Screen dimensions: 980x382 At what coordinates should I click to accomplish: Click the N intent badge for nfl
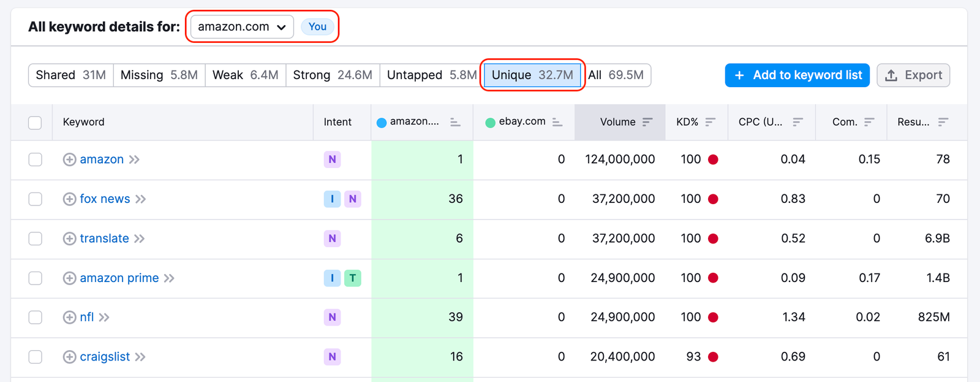click(x=332, y=318)
